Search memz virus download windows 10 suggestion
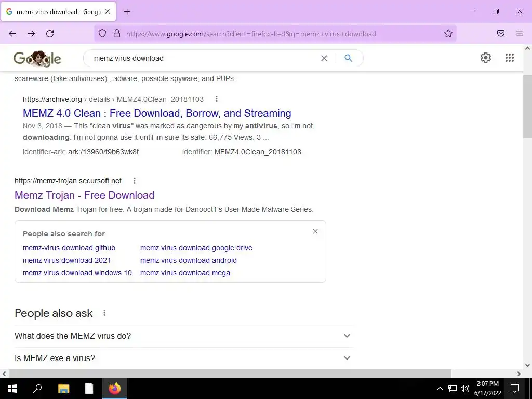 coord(77,273)
